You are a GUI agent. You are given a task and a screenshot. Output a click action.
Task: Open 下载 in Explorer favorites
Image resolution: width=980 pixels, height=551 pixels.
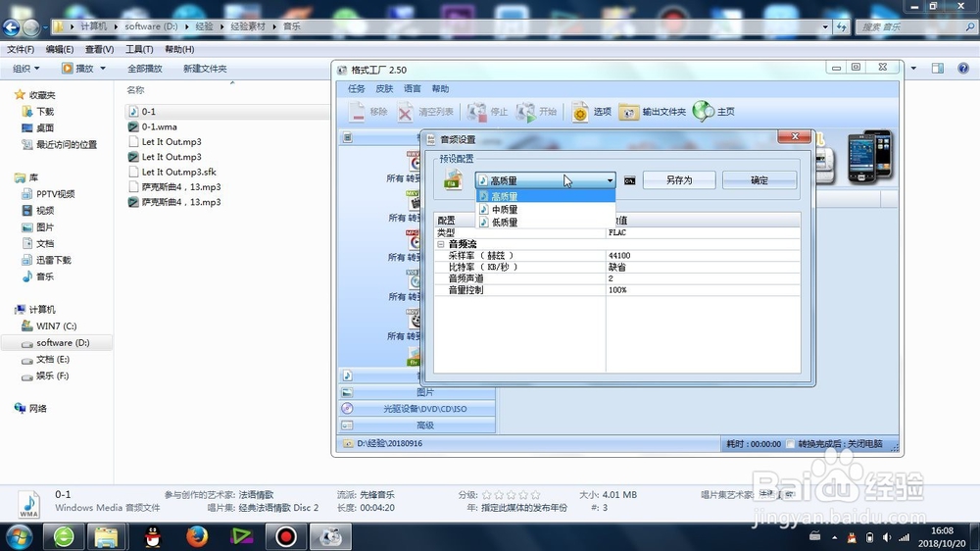[45, 112]
